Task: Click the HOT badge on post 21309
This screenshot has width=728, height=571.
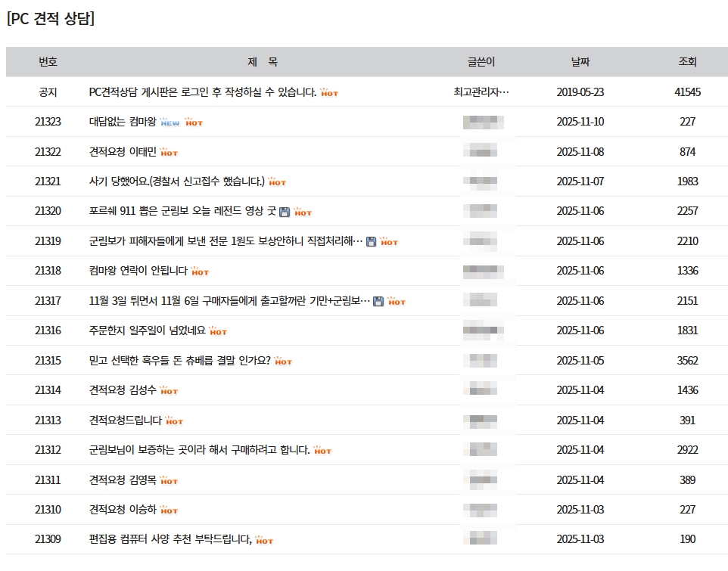Action: [264, 541]
